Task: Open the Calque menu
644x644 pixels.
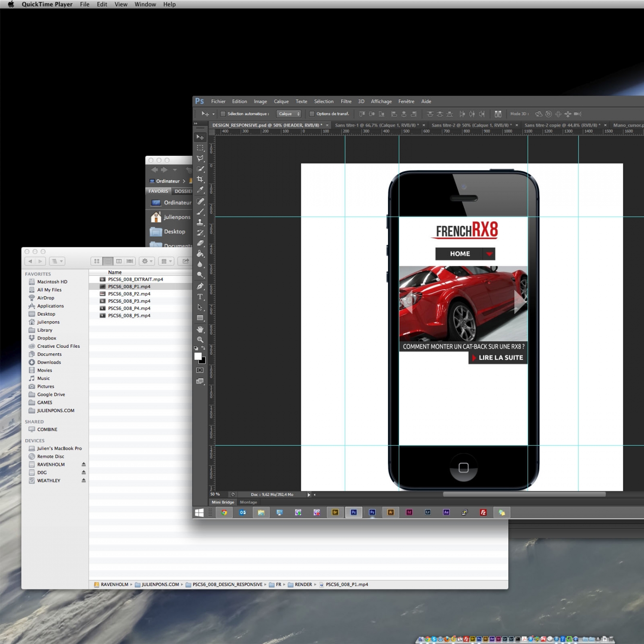Action: coord(281,101)
